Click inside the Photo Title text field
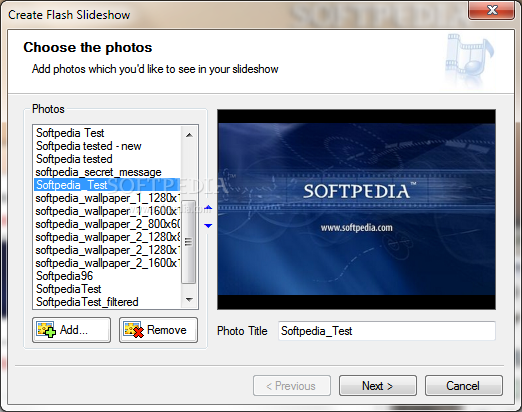 387,331
